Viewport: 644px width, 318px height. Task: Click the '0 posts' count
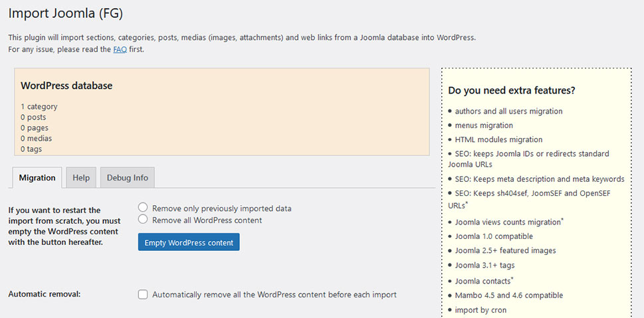33,118
